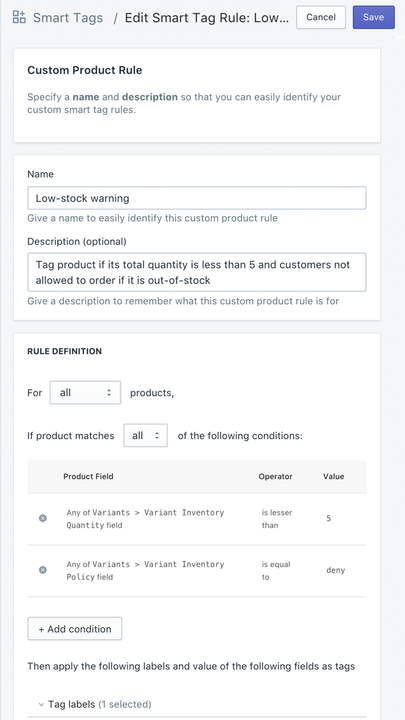405x720 pixels.
Task: Click the "Description (optional)" label
Action: (x=77, y=242)
